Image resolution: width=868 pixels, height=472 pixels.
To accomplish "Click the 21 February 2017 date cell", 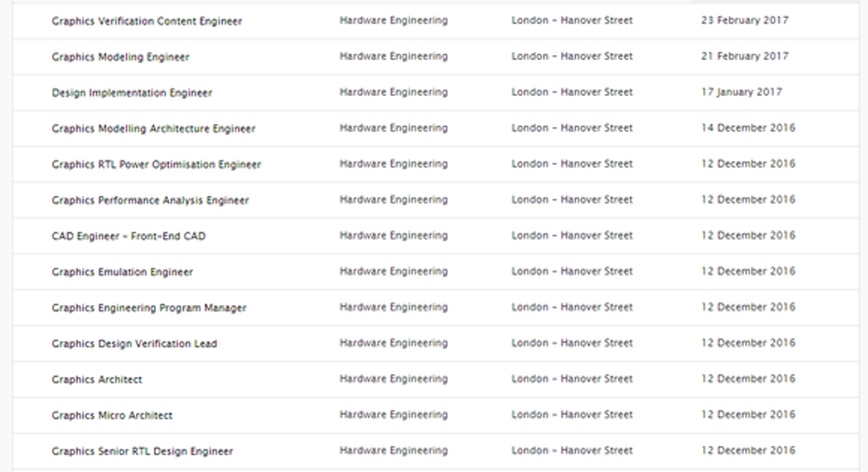I will pos(745,56).
